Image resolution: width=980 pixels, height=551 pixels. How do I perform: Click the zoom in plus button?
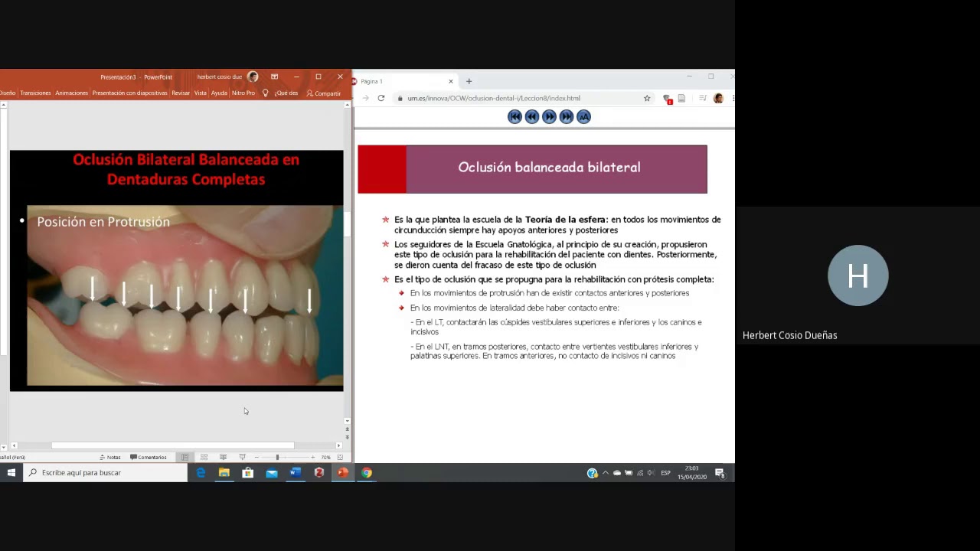tap(312, 457)
